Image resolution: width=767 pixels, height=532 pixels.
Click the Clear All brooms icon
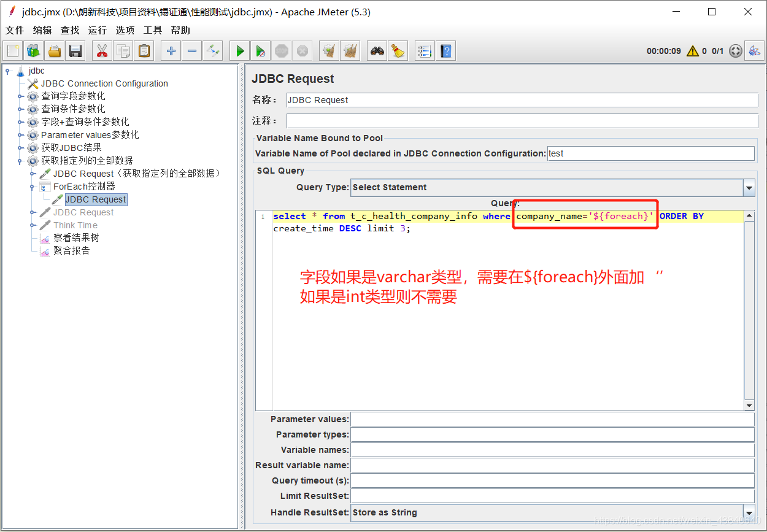click(x=350, y=51)
